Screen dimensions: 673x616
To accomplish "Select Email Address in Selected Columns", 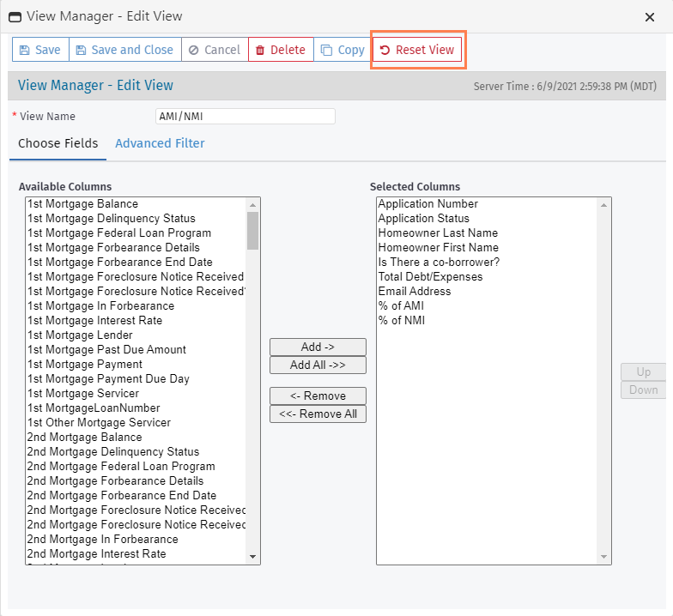I will [x=414, y=291].
